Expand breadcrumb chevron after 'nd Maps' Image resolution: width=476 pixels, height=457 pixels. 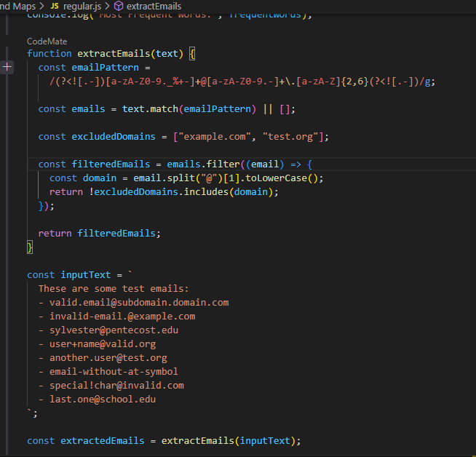click(x=42, y=6)
